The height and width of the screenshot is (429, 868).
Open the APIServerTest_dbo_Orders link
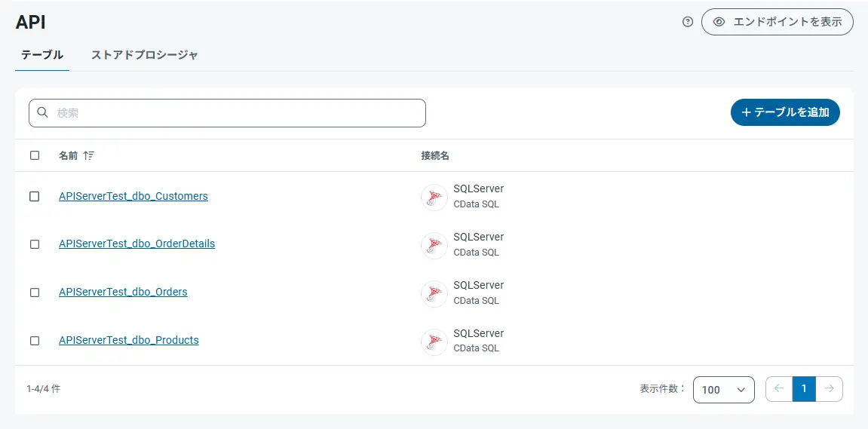(x=123, y=292)
